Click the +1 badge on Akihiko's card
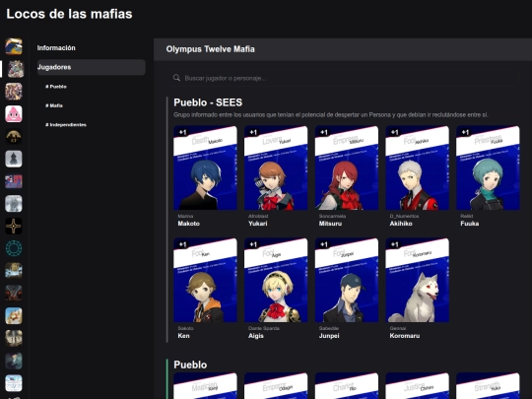This screenshot has height=399, width=532. pyautogui.click(x=395, y=132)
